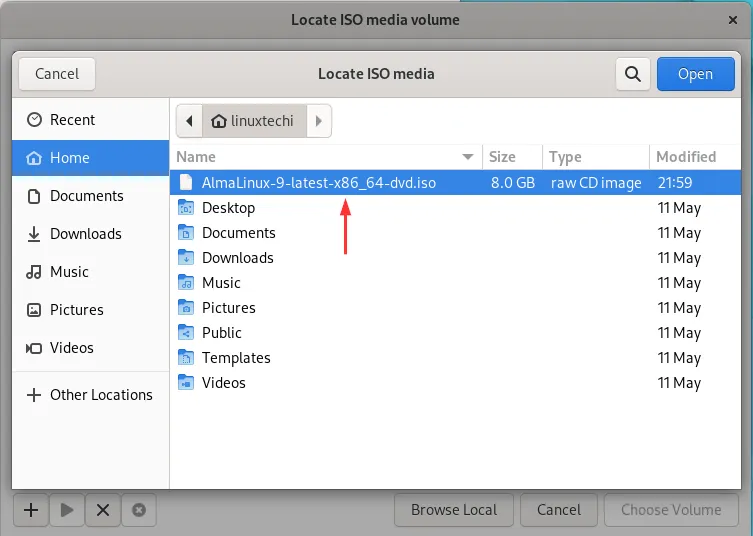The image size is (753, 536).
Task: Sort by Type column header
Action: (596, 157)
